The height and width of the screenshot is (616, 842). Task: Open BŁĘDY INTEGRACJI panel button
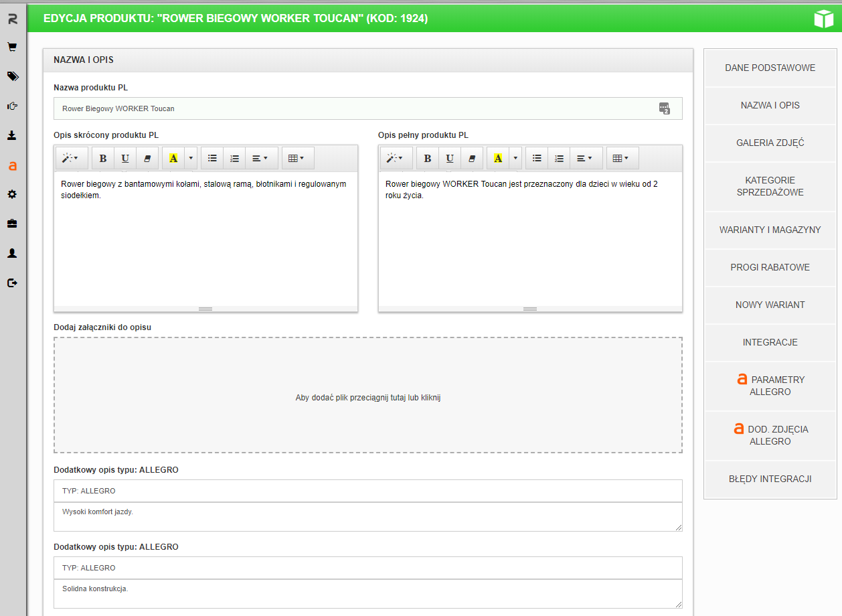click(770, 479)
